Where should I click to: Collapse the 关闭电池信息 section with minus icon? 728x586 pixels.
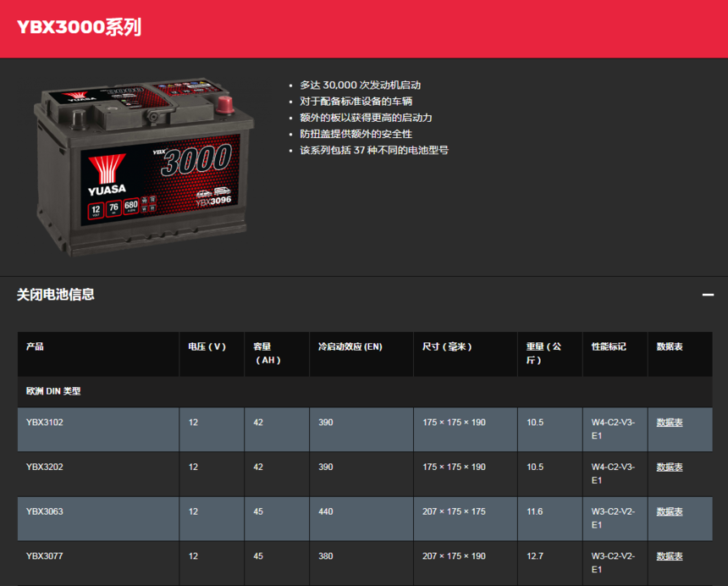708,295
